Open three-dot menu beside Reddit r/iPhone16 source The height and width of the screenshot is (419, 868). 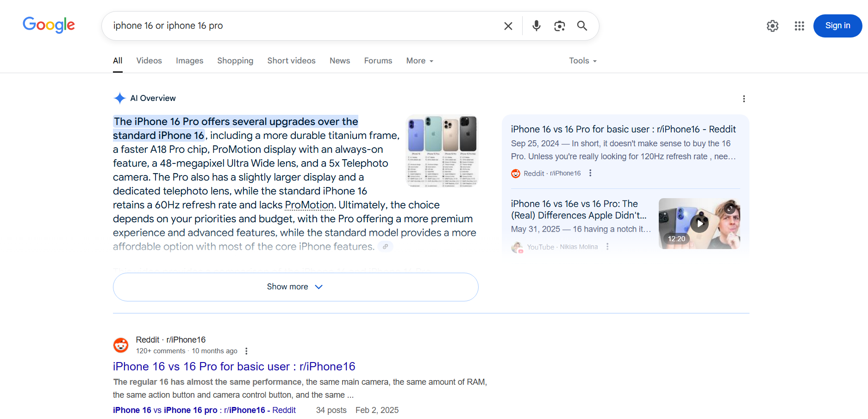pyautogui.click(x=590, y=173)
